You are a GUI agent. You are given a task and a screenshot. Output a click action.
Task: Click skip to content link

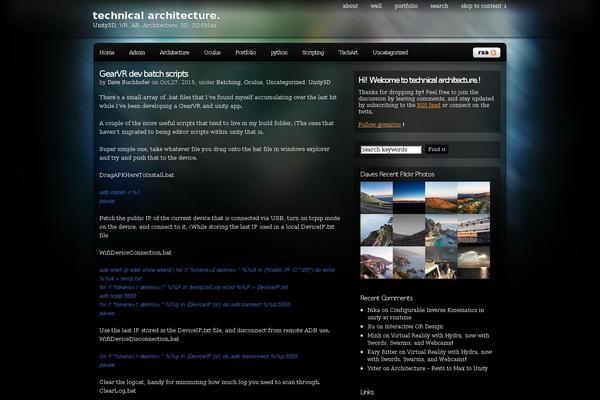483,6
